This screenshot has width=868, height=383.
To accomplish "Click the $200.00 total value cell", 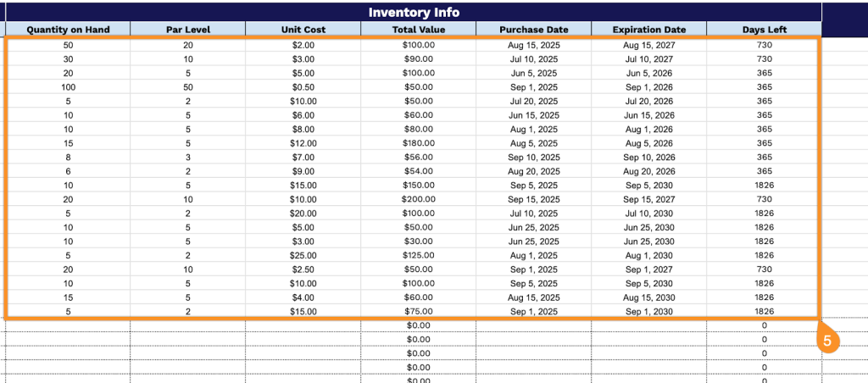I will [x=418, y=199].
